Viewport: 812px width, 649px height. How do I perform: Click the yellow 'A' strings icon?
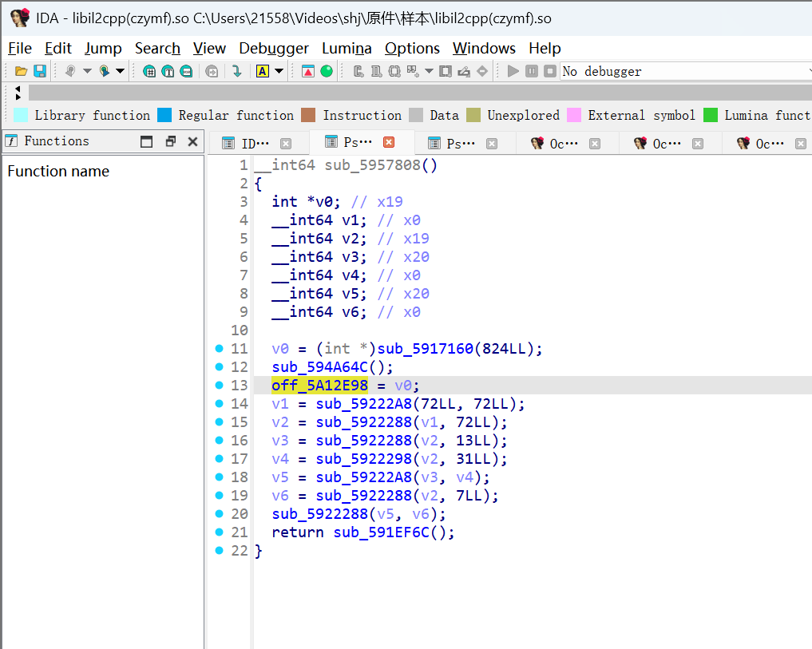pos(263,71)
